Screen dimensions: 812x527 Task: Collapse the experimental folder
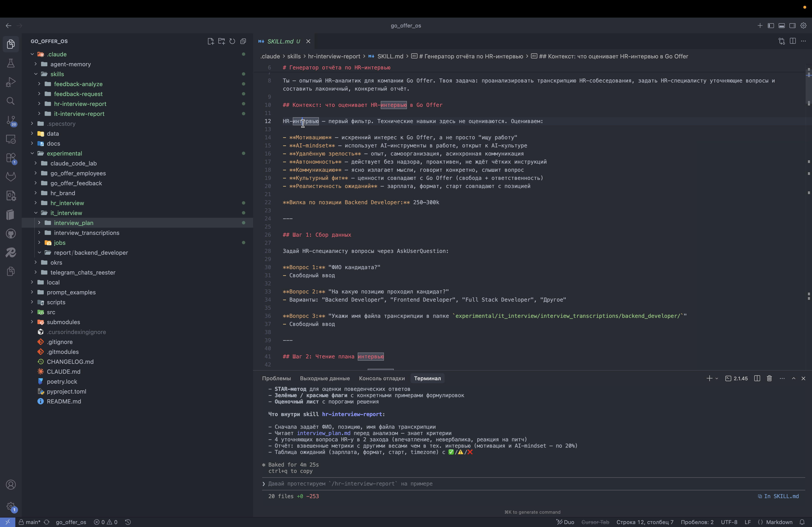pyautogui.click(x=64, y=154)
